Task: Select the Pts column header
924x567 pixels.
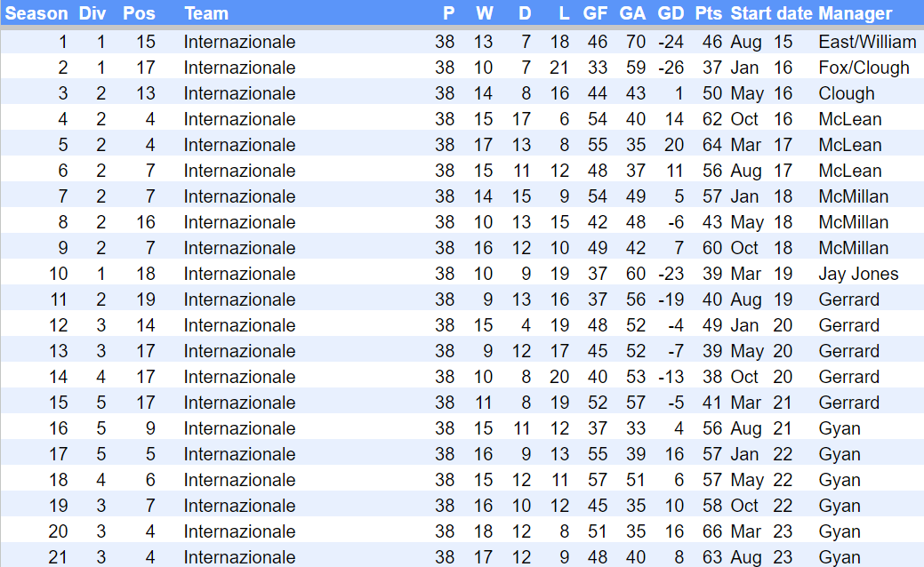Action: coord(709,13)
